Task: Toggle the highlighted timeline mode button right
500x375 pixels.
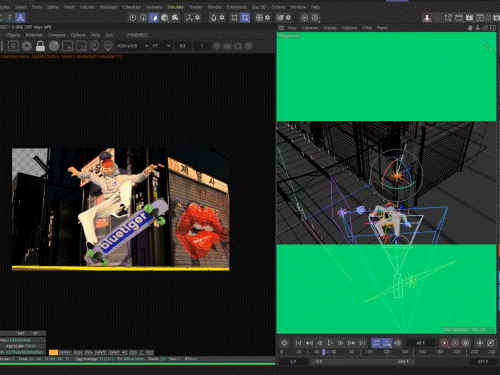Action: (387, 343)
